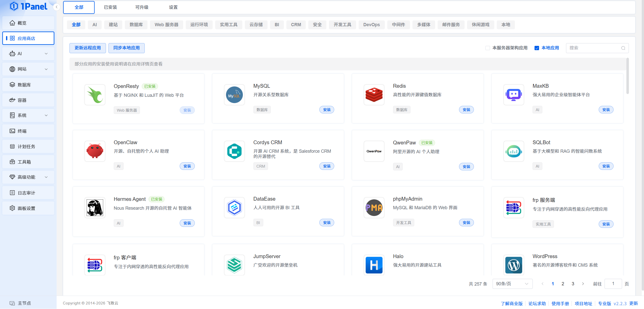This screenshot has height=309, width=644.
Task: Open 容器 containers in sidebar
Action: click(28, 100)
